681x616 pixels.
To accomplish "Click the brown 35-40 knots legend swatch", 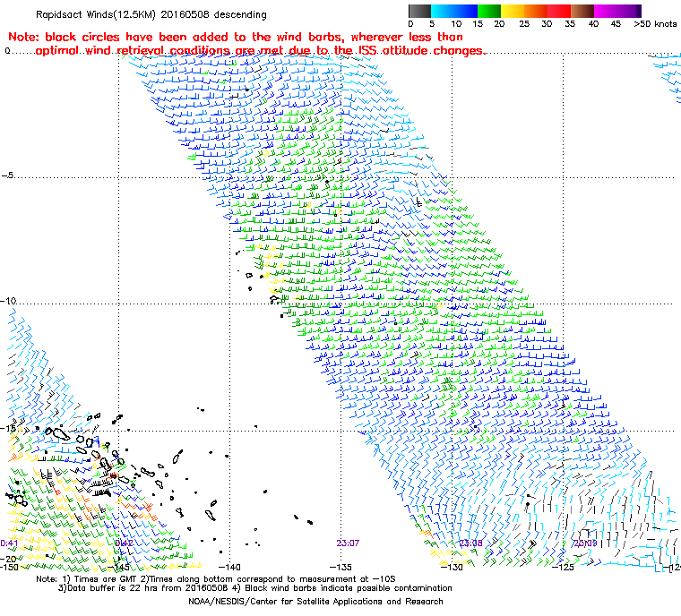I will coord(582,12).
